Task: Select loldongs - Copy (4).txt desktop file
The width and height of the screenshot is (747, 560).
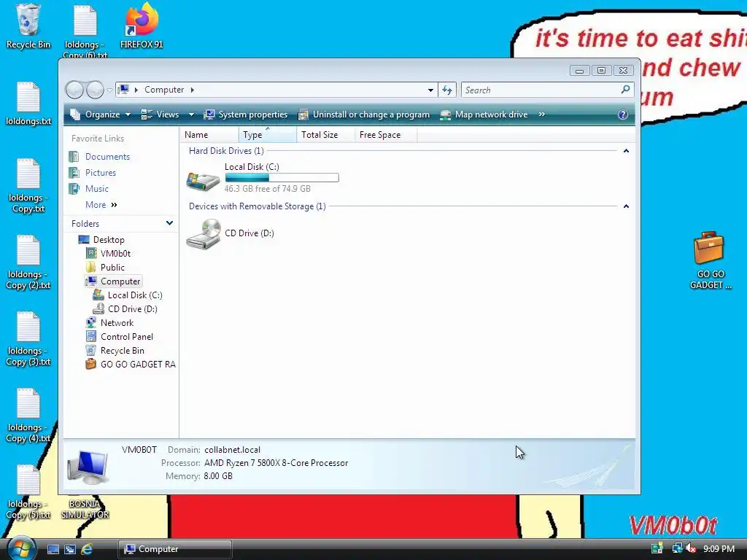Action: [28, 416]
